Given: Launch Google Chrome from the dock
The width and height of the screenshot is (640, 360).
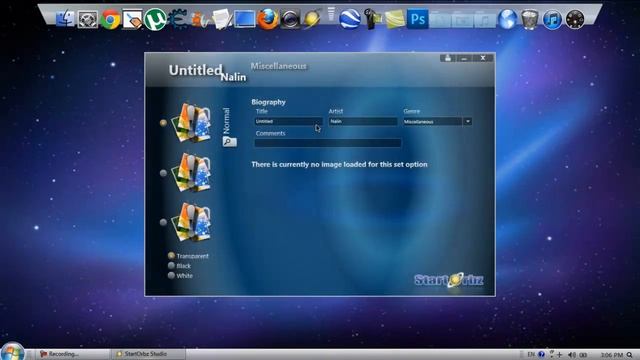Looking at the screenshot, I should [110, 19].
